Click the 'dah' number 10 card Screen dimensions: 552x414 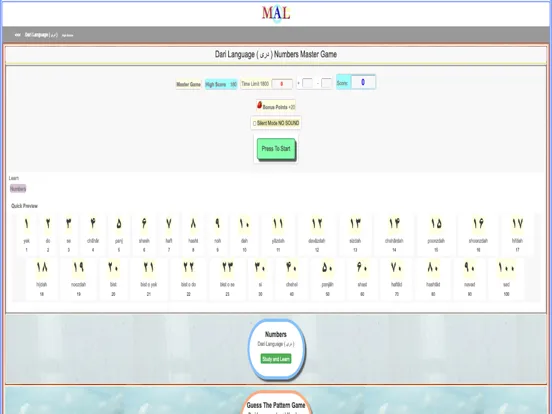pos(244,234)
